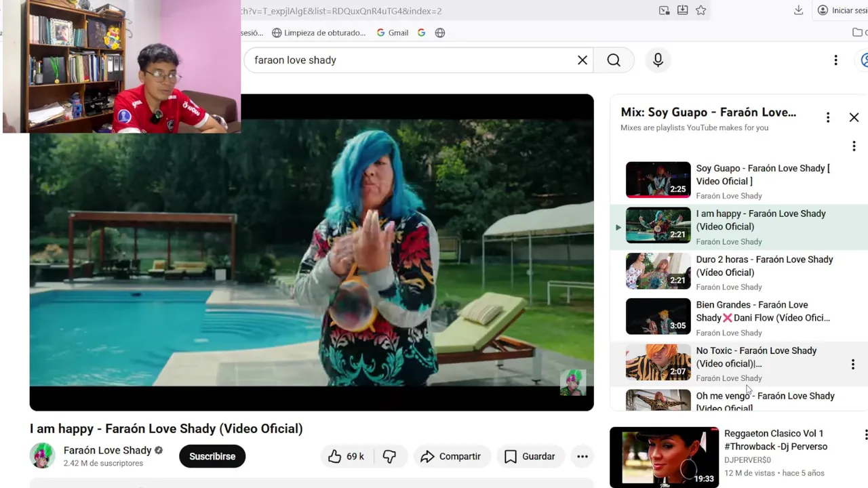Close the Mix playlist panel

click(854, 117)
